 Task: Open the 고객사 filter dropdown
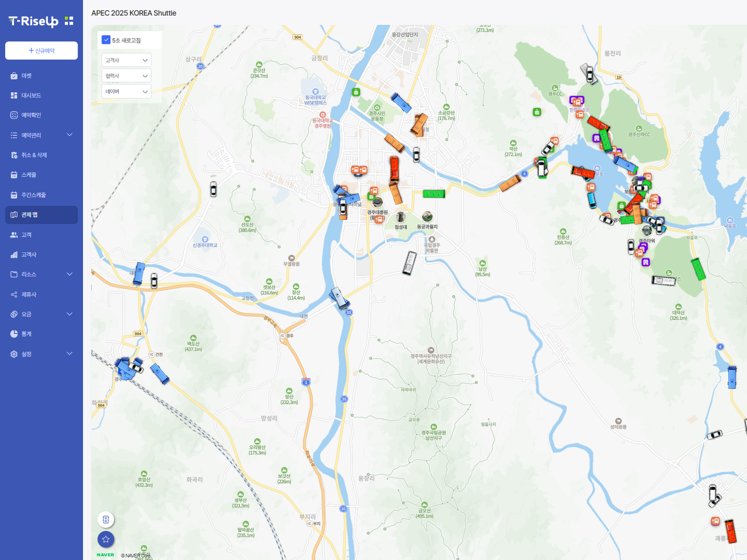pyautogui.click(x=127, y=60)
